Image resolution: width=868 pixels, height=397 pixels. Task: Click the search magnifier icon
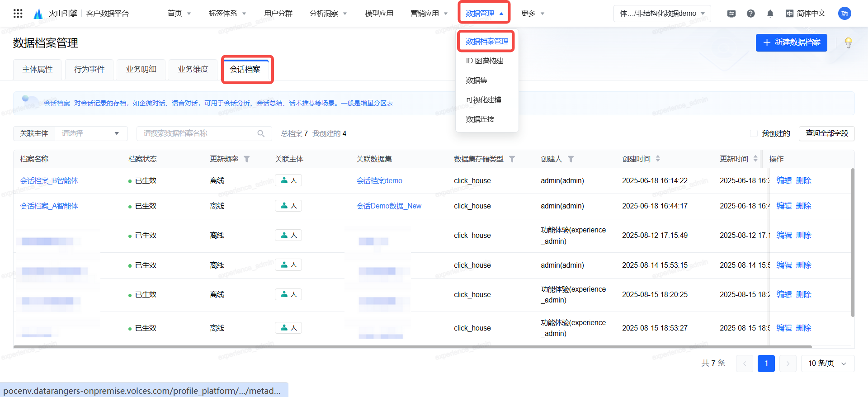[x=261, y=133]
